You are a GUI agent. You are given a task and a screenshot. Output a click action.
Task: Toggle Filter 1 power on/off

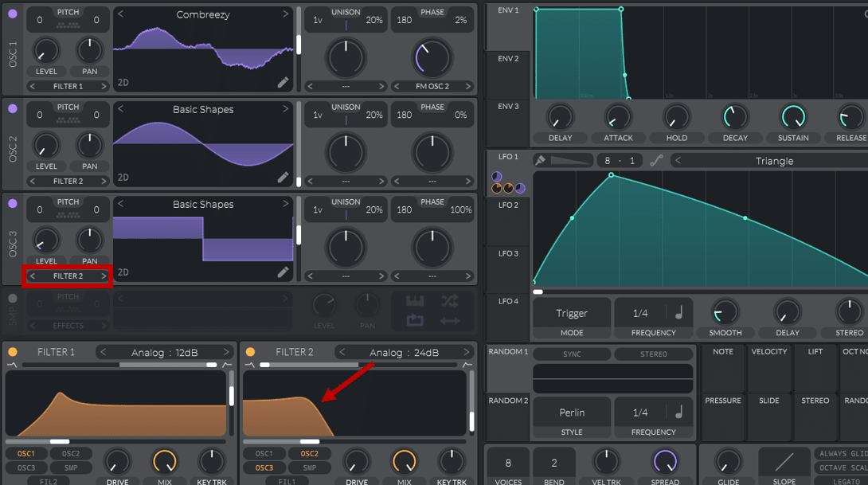tap(12, 352)
